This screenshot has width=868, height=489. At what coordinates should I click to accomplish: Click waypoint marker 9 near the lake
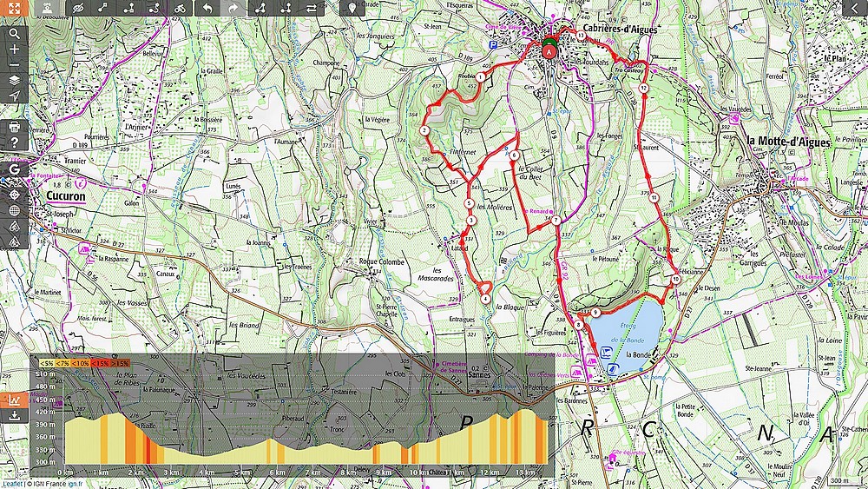595,313
